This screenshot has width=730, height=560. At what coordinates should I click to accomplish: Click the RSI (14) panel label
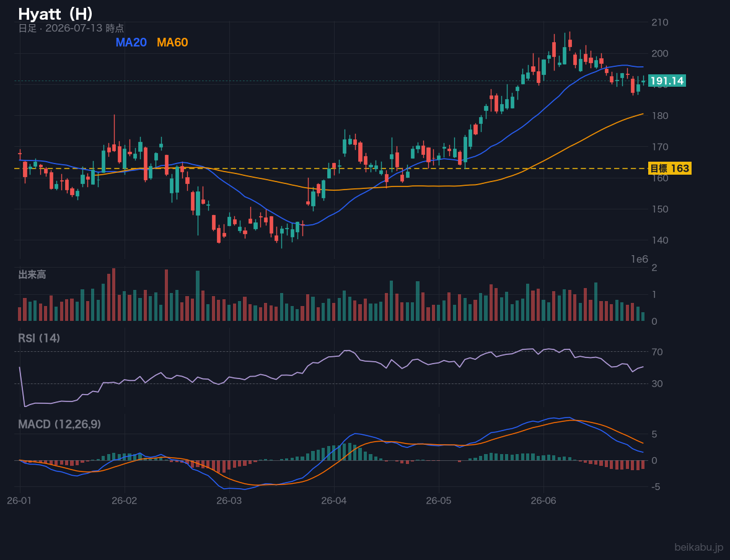click(x=39, y=338)
